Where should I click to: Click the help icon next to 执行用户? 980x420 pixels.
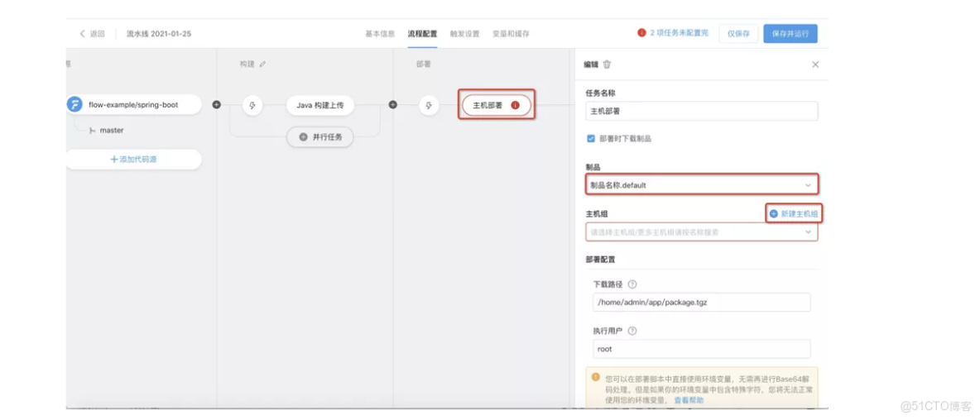[632, 331]
